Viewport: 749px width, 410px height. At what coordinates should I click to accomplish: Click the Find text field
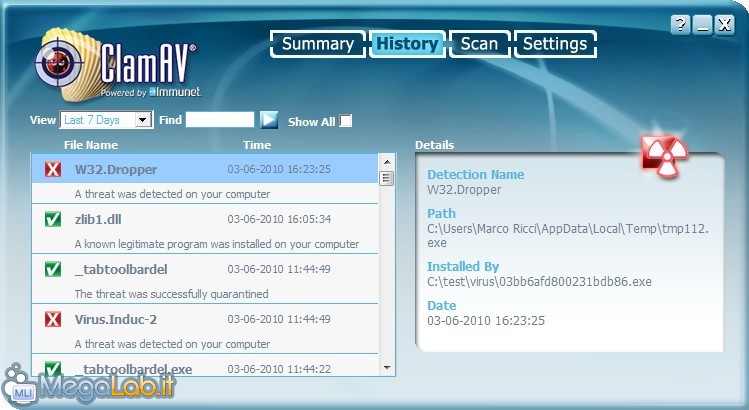point(220,119)
